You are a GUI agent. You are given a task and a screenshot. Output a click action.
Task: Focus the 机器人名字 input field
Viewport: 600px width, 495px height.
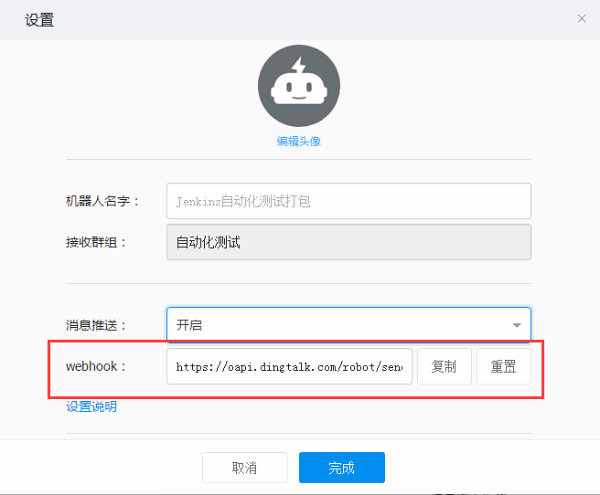click(x=349, y=201)
